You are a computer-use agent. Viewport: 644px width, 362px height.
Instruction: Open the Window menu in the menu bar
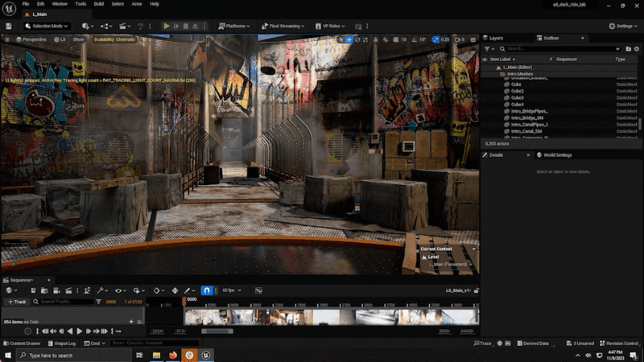click(x=59, y=4)
